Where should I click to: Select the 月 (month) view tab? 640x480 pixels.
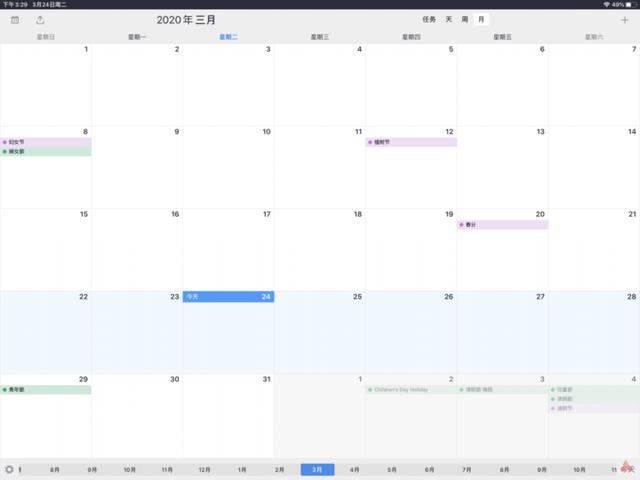(481, 19)
